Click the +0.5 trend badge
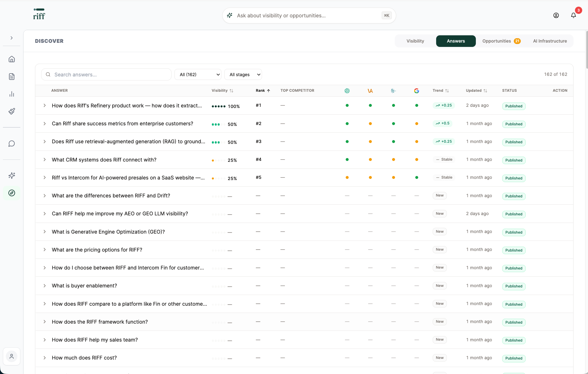This screenshot has height=374, width=588. coord(443,123)
